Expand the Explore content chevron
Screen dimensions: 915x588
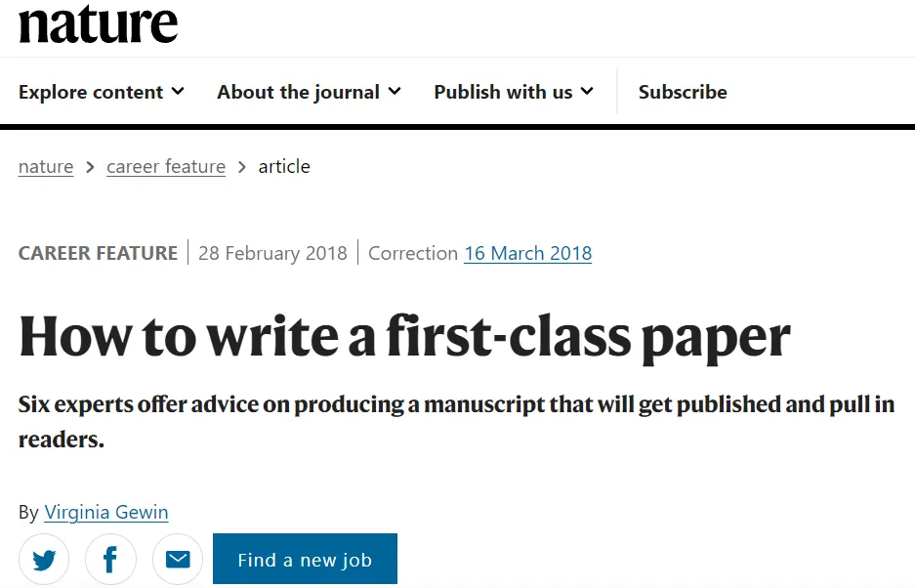click(178, 92)
